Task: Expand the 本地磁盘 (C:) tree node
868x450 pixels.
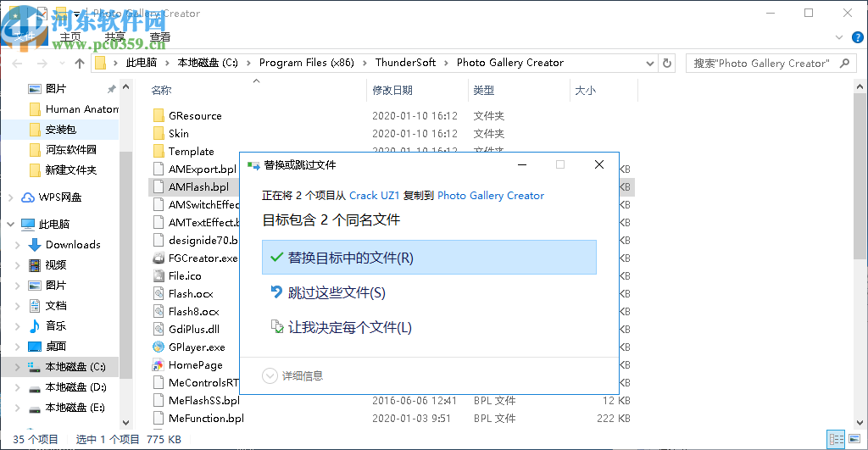Action: pyautogui.click(x=17, y=367)
